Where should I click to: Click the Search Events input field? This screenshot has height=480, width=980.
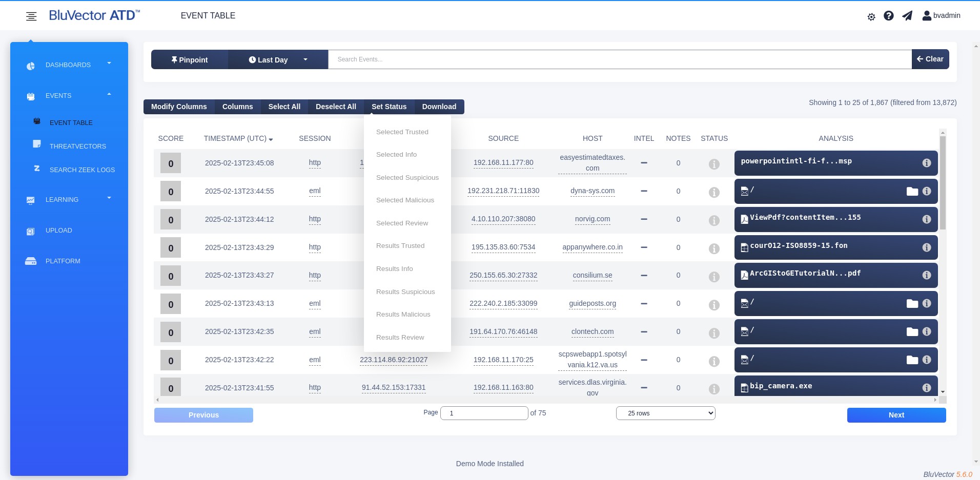click(620, 59)
